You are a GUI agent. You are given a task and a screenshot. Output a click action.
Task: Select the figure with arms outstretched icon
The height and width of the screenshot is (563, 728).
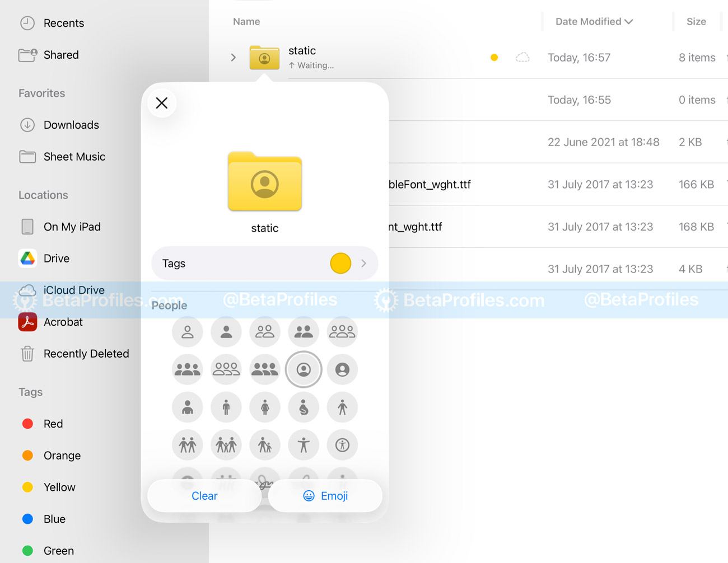(304, 445)
